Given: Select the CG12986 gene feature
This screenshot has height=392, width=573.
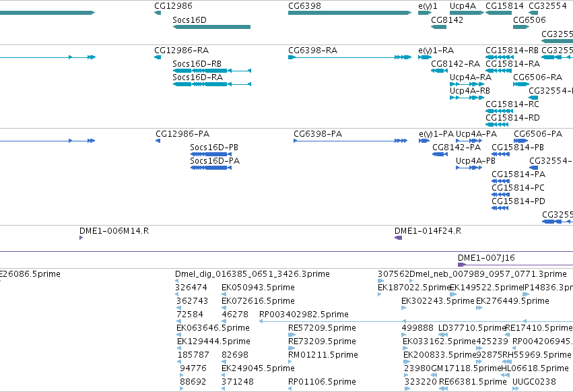Looking at the screenshot, I should (x=158, y=13).
